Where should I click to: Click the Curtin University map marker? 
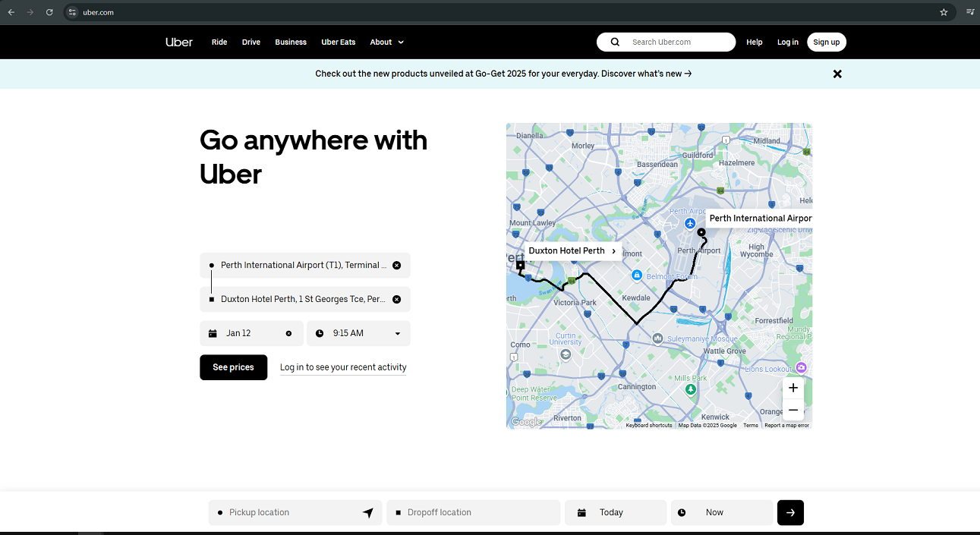coord(566,354)
